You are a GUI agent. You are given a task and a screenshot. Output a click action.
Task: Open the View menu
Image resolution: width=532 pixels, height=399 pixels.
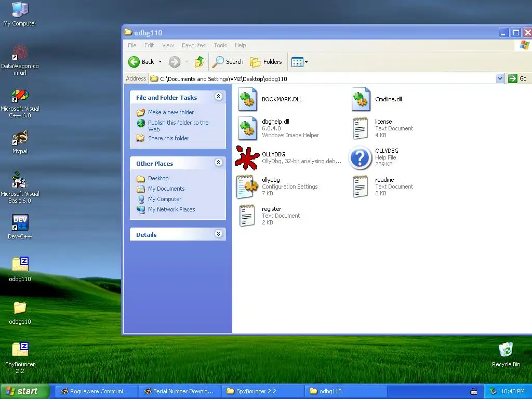pyautogui.click(x=168, y=45)
